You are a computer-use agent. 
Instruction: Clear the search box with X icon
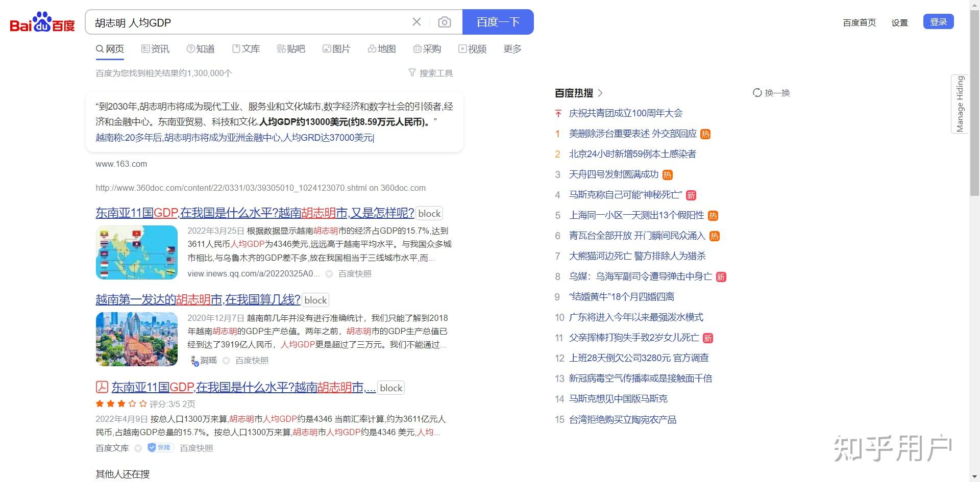click(416, 22)
